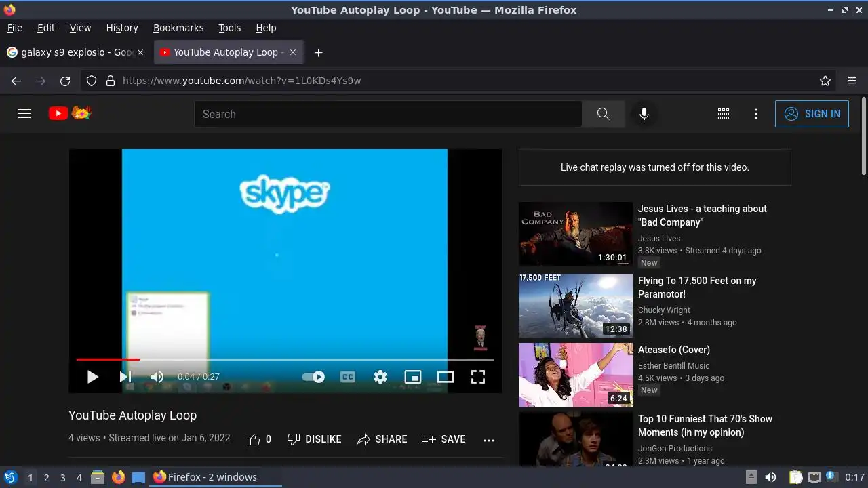Click the Firefox - 2 windows task button
868x488 pixels.
click(216, 477)
